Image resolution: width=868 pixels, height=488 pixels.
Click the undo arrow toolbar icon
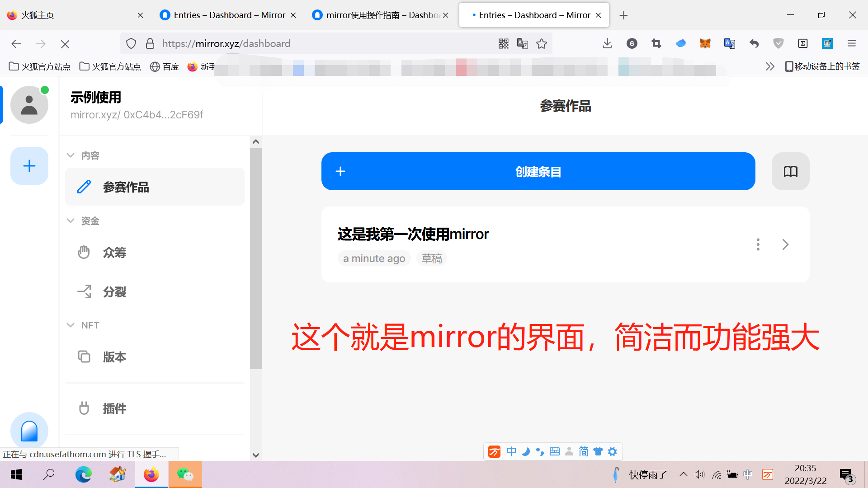[x=754, y=43]
